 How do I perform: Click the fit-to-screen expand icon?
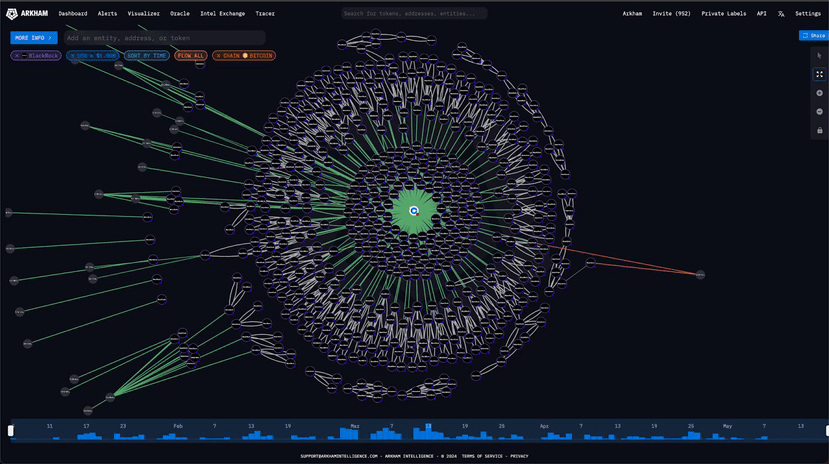click(x=819, y=75)
